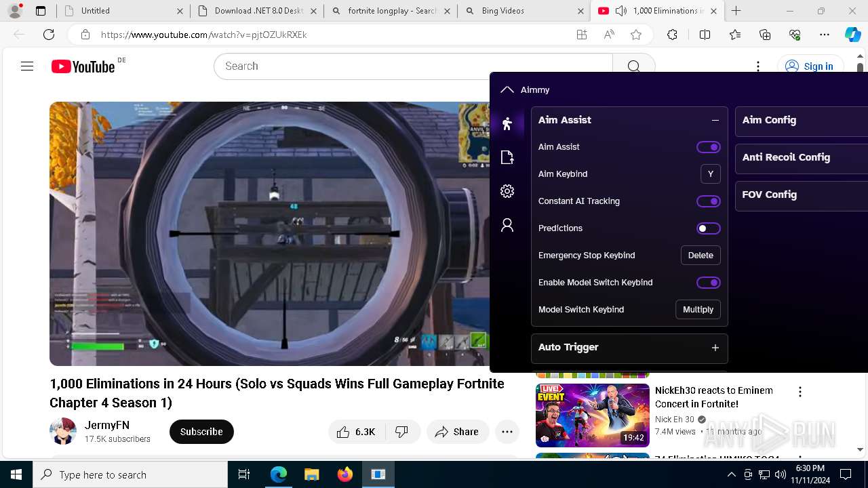Open a new browser tab
Viewport: 868px width, 488px height.
(736, 11)
